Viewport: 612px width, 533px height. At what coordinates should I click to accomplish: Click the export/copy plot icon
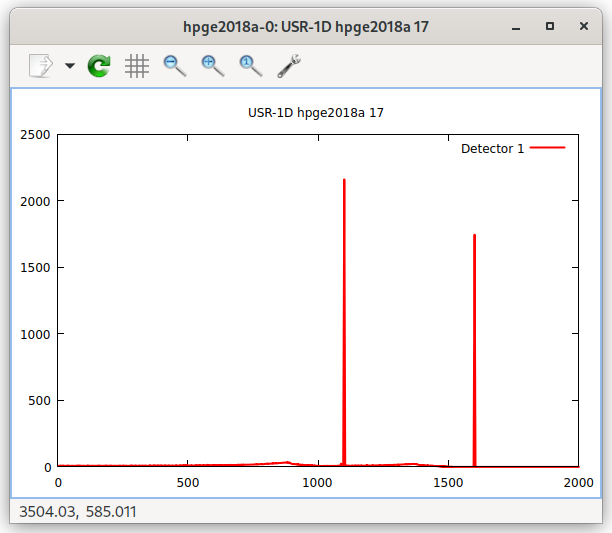[41, 66]
